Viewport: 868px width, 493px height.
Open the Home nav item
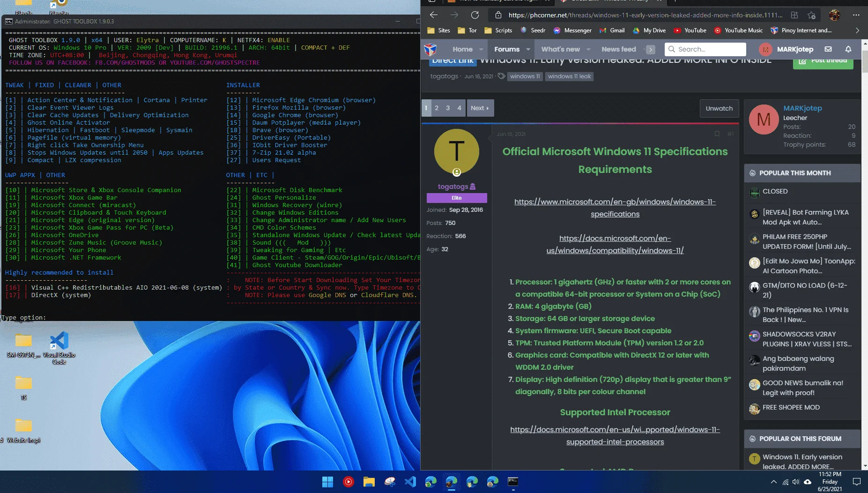(462, 49)
